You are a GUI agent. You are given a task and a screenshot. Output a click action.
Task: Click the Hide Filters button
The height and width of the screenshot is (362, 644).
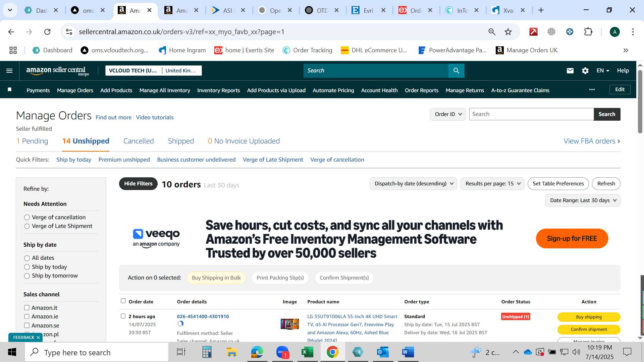pos(138,184)
